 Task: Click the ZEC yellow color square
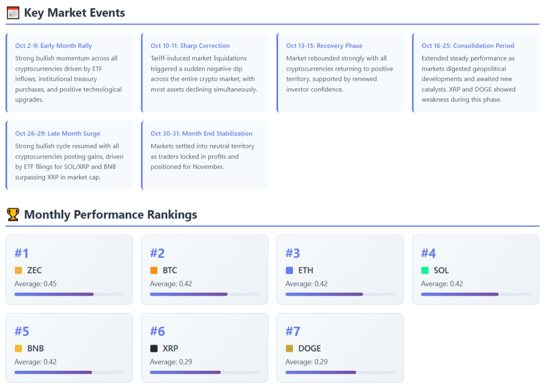(18, 271)
